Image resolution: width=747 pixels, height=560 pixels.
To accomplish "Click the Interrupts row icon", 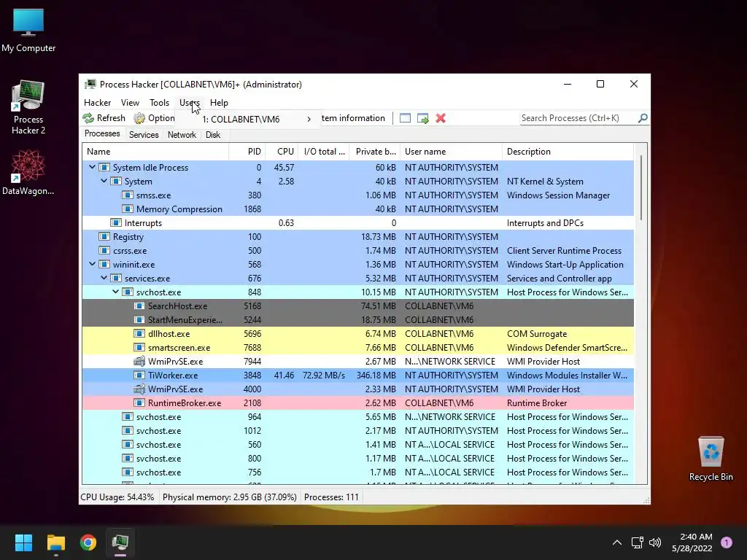I will (x=116, y=223).
